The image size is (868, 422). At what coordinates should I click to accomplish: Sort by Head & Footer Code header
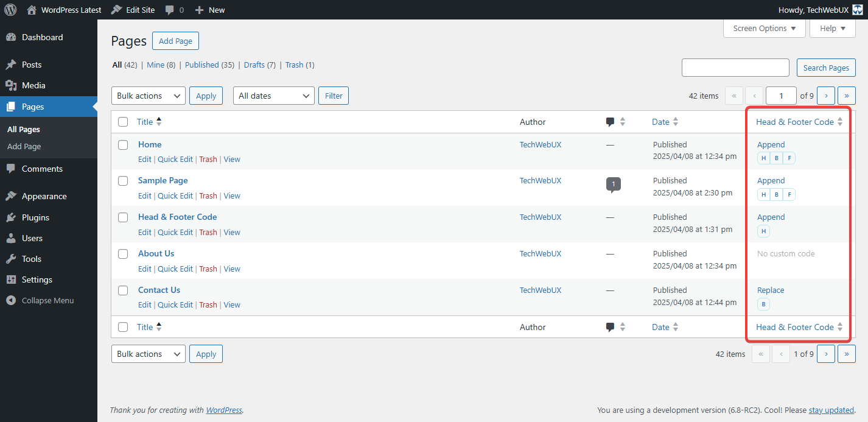[x=799, y=122]
